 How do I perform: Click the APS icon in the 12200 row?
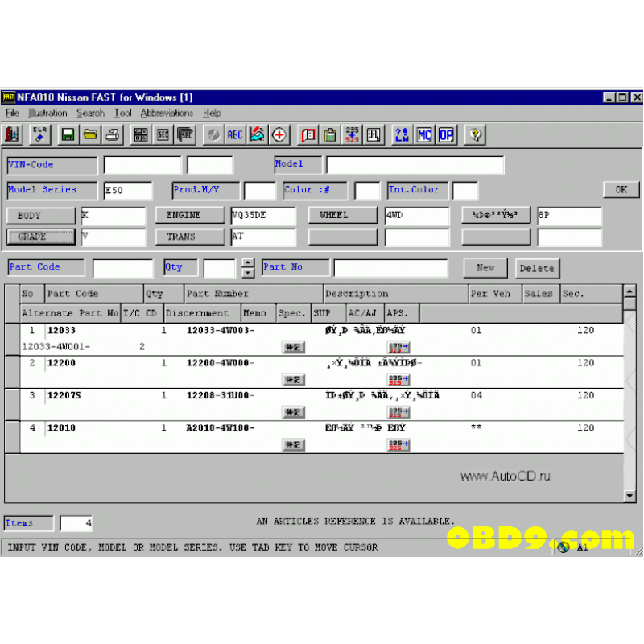398,380
